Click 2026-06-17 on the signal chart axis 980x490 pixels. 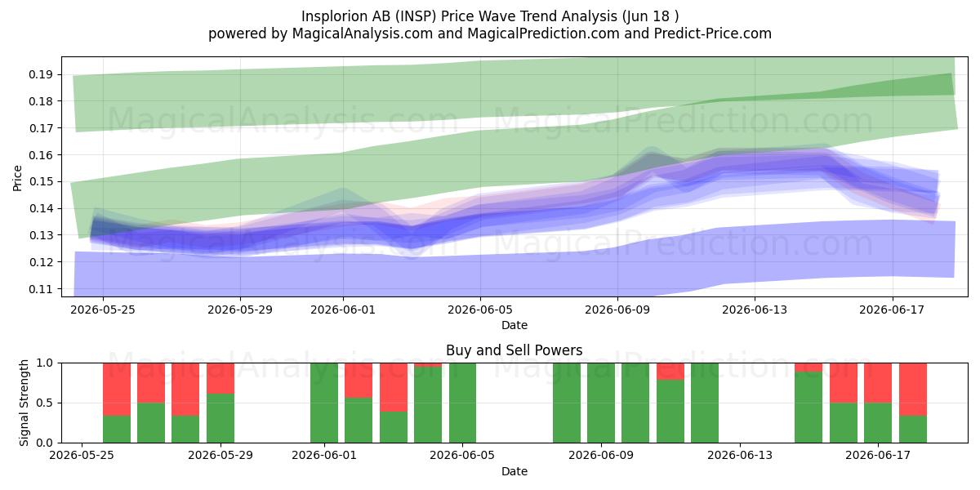pos(878,455)
